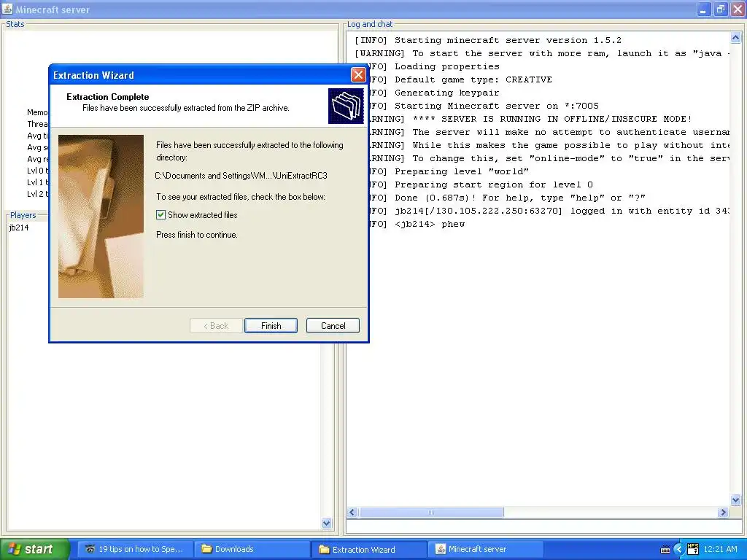The width and height of the screenshot is (747, 560).
Task: Click the 'Default game type: CREATIVE' log line
Action: tap(473, 79)
